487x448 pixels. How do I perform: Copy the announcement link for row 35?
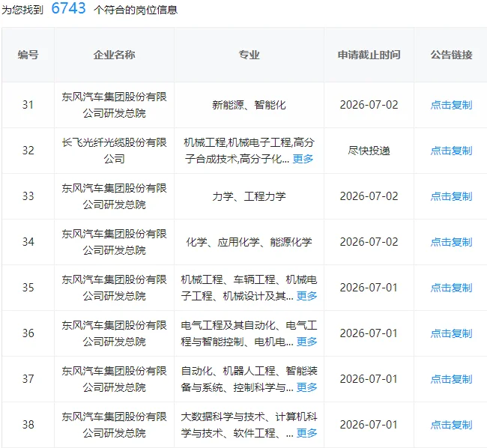[x=451, y=288]
